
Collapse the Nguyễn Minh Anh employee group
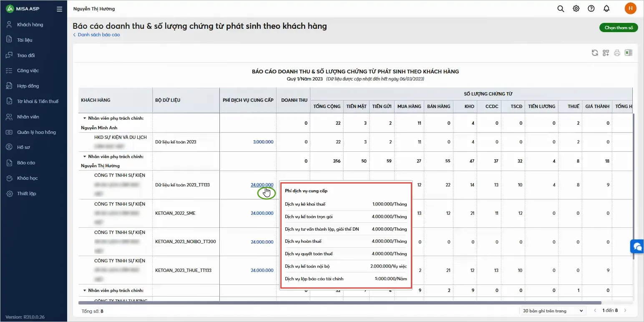[85, 118]
